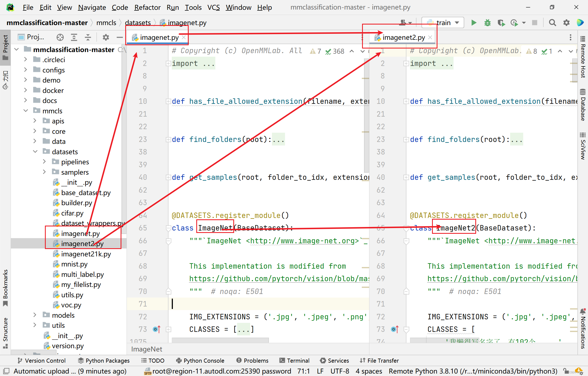
Task: Open the user account icon menu
Action: [x=405, y=23]
